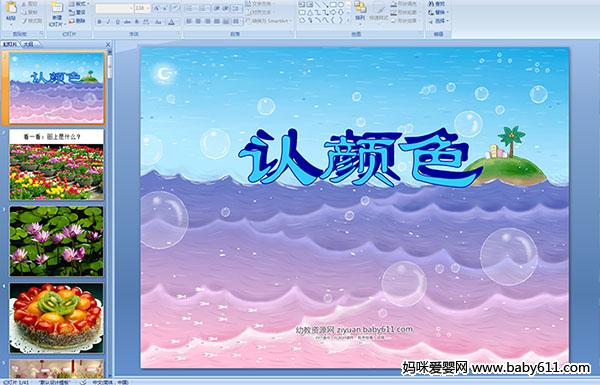Select the oval shape in shapes gallery
Screen dimensions: 600x385
(341, 4)
